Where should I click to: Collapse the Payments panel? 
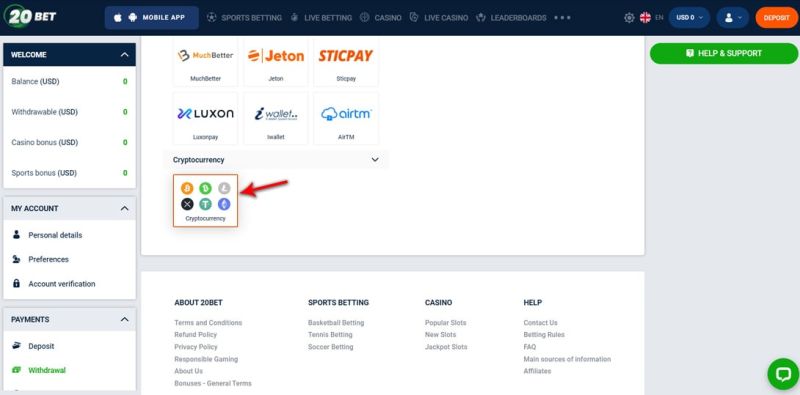124,319
